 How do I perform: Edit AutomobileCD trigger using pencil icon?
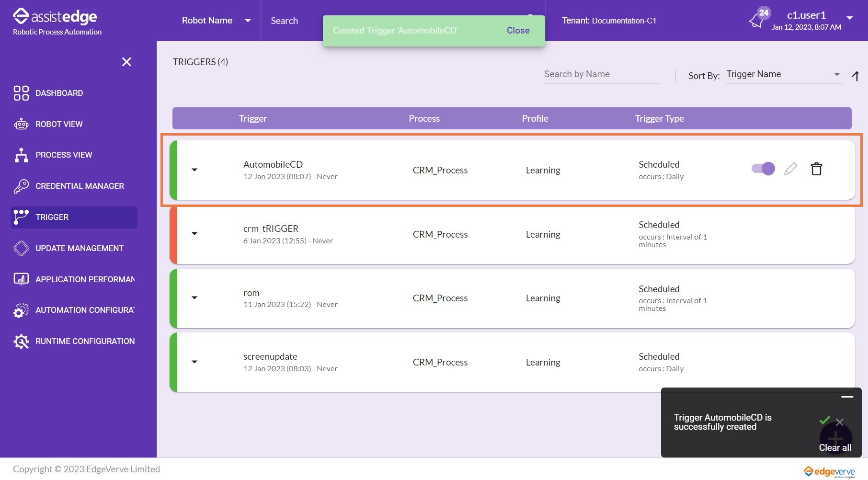pyautogui.click(x=790, y=169)
